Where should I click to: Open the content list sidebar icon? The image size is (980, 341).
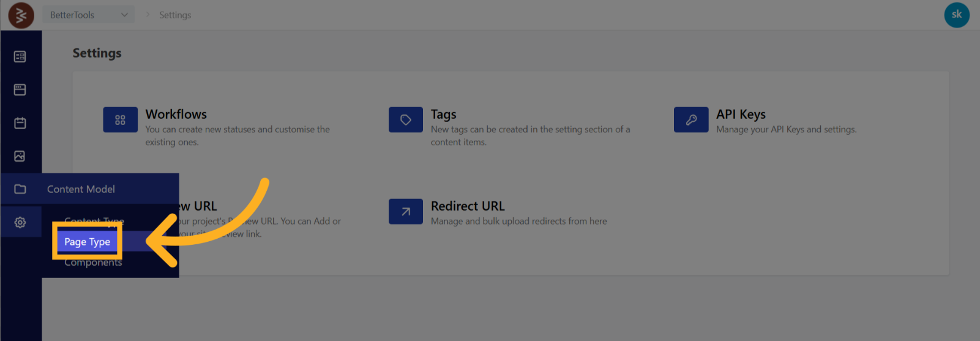click(x=20, y=57)
